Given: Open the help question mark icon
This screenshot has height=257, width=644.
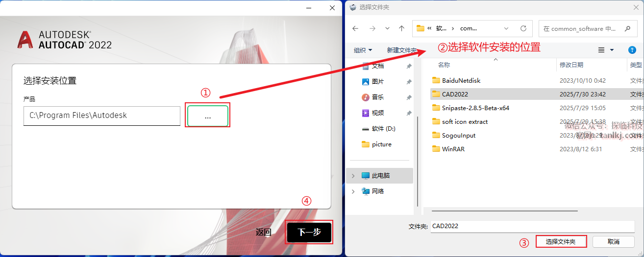Looking at the screenshot, I should [x=632, y=50].
